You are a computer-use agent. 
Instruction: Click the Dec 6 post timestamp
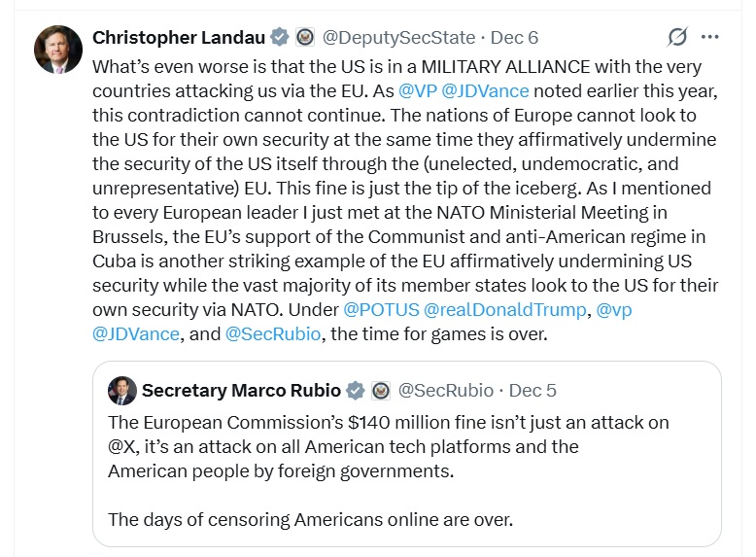514,38
